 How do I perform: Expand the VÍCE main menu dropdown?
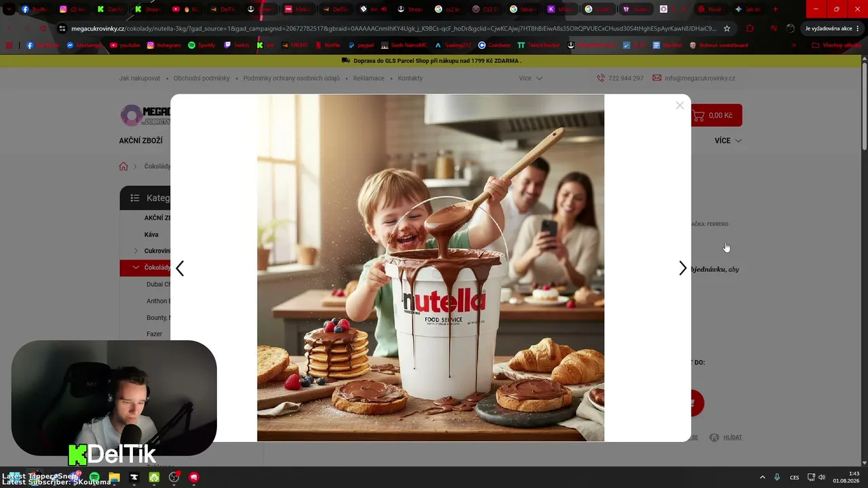(728, 140)
